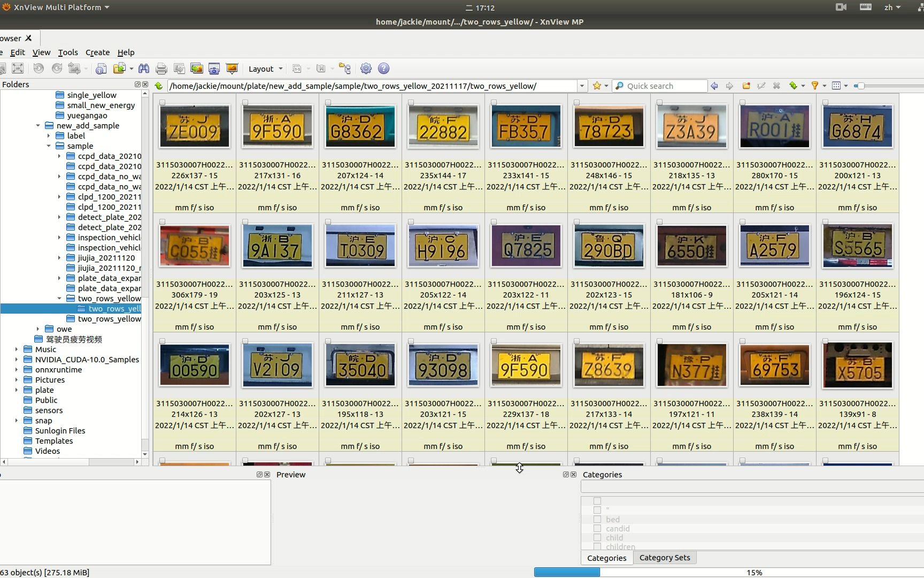Collapse the sample folder in tree
The height and width of the screenshot is (578, 924).
coord(49,146)
